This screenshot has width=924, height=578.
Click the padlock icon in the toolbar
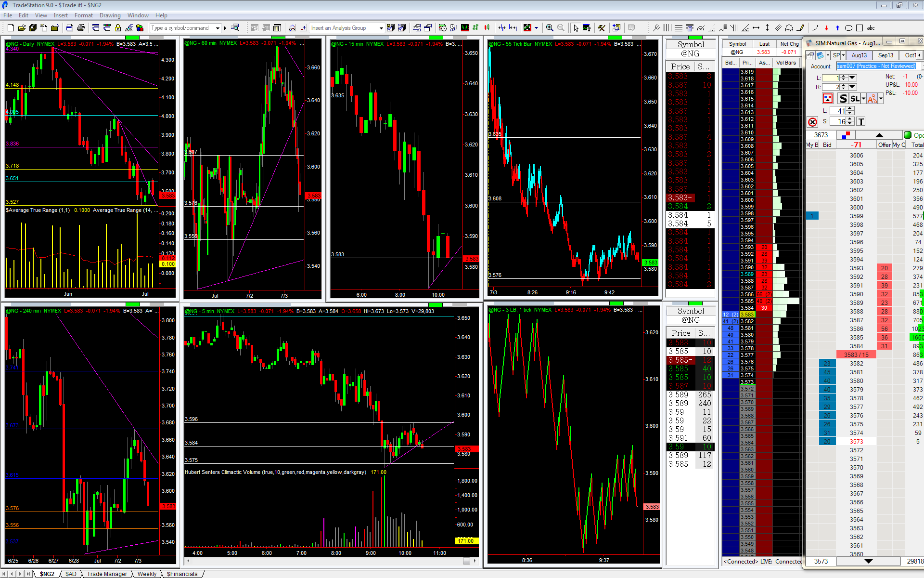pos(118,28)
